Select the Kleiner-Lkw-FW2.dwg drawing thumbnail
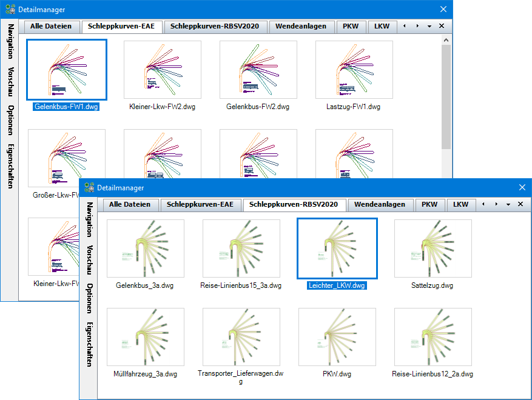Image resolution: width=532 pixels, height=400 pixels. click(162, 70)
